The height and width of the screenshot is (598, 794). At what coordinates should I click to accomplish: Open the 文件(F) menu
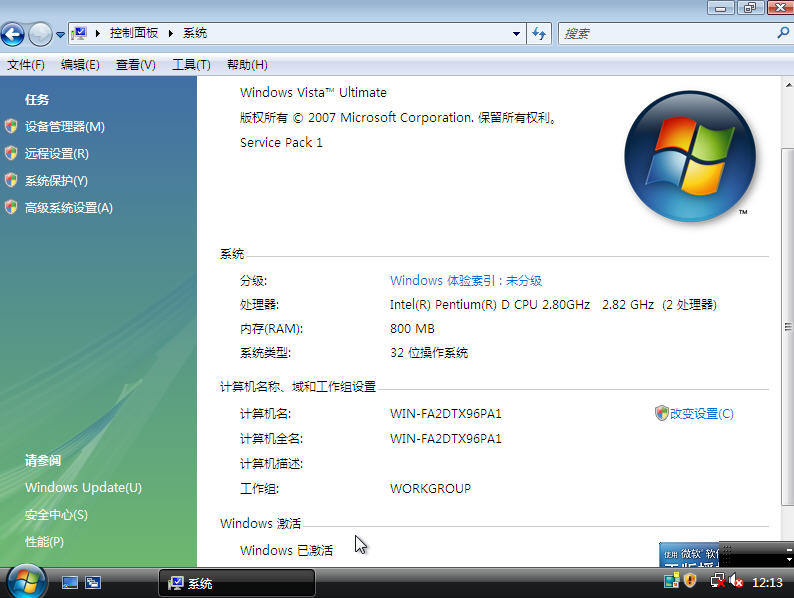[x=26, y=65]
